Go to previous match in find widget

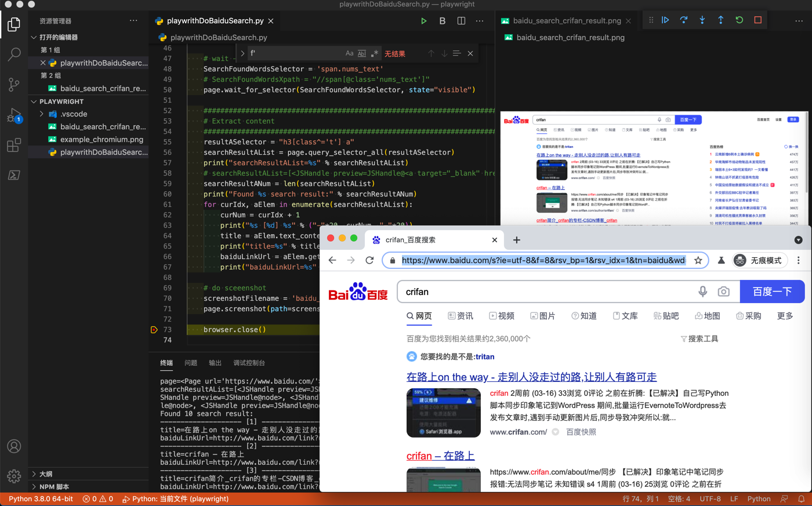(431, 53)
